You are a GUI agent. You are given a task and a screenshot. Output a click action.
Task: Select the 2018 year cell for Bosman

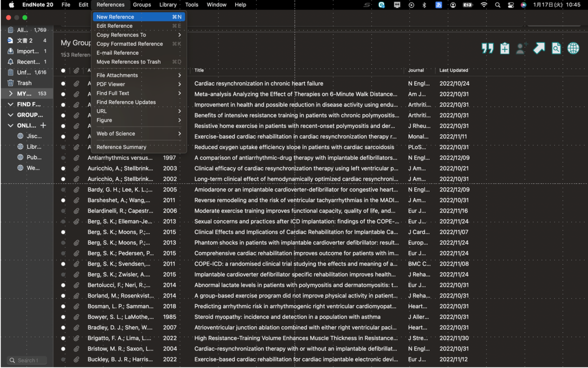coord(170,306)
